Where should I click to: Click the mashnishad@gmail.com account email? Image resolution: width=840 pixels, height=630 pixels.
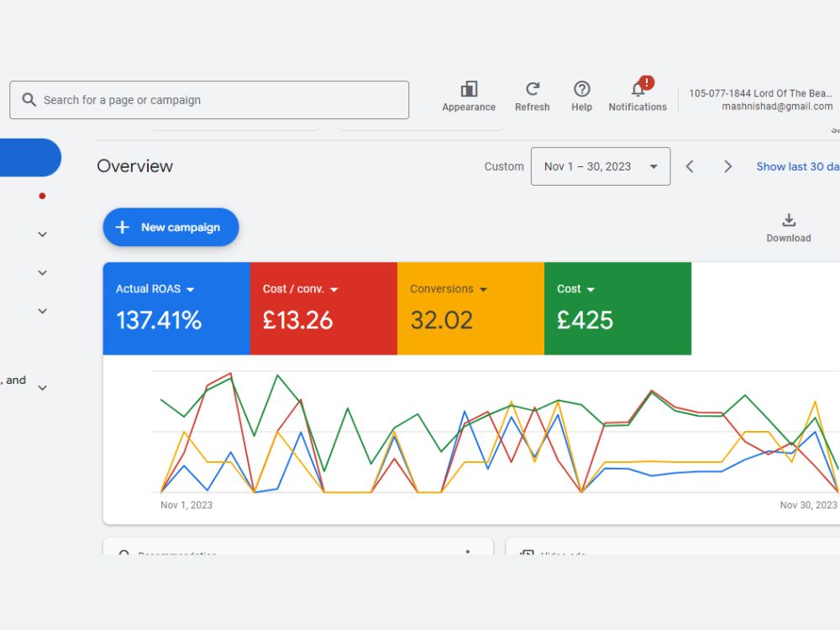coord(777,106)
